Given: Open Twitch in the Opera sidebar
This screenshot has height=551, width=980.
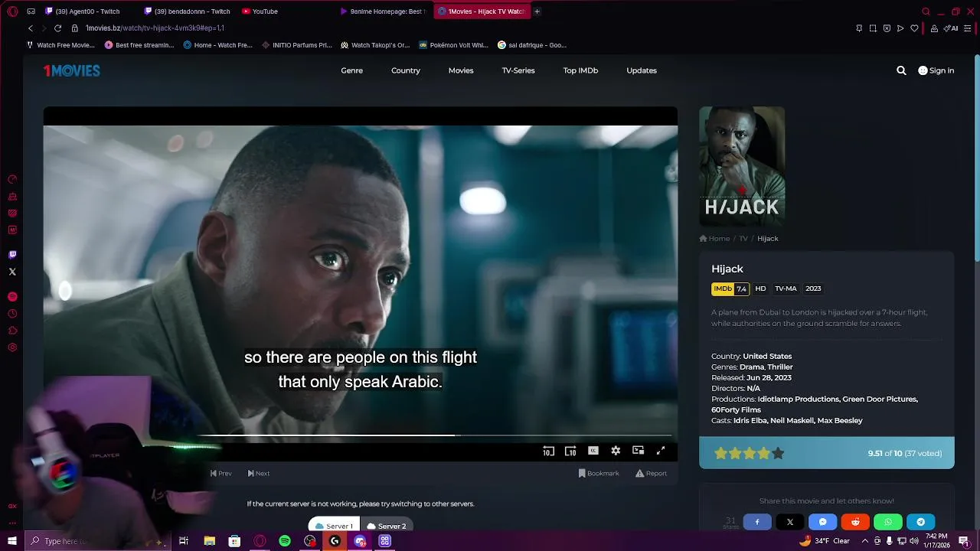Looking at the screenshot, I should click(12, 255).
